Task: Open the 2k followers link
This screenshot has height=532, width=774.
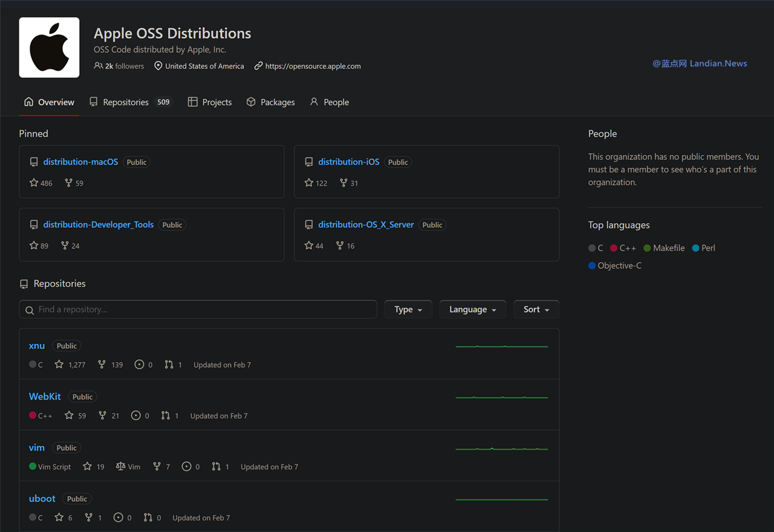Action: [x=125, y=66]
